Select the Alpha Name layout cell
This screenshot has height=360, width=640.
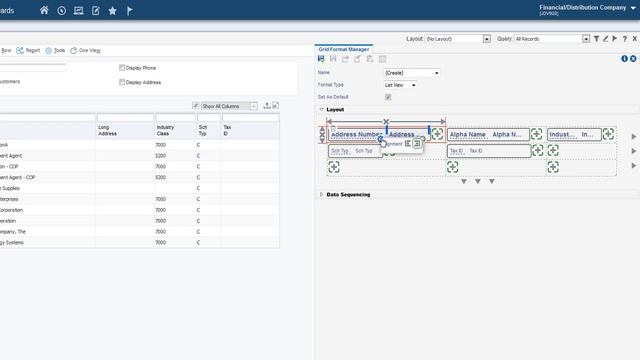click(488, 134)
